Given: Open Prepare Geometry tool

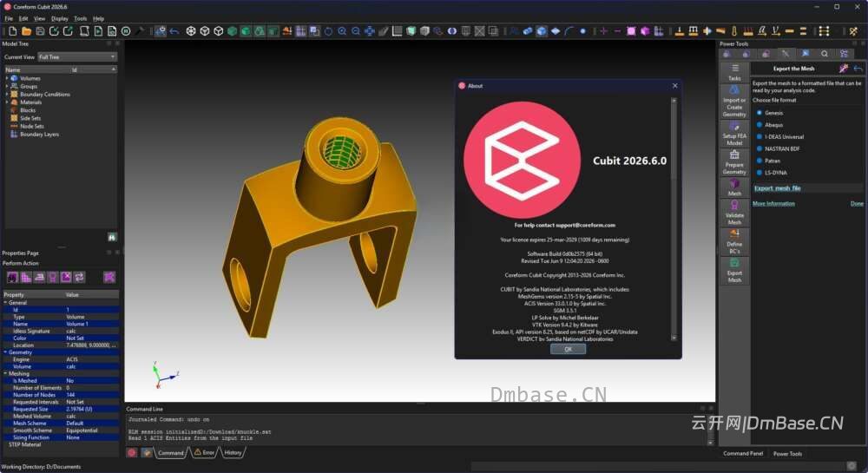Looking at the screenshot, I should (734, 162).
